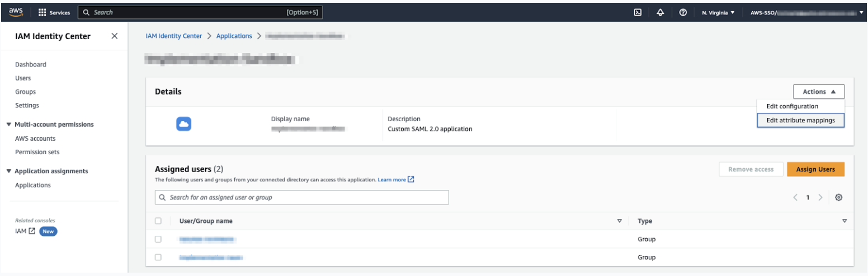Click Applications breadcrumb link
Image resolution: width=868 pixels, height=276 pixels.
[234, 36]
